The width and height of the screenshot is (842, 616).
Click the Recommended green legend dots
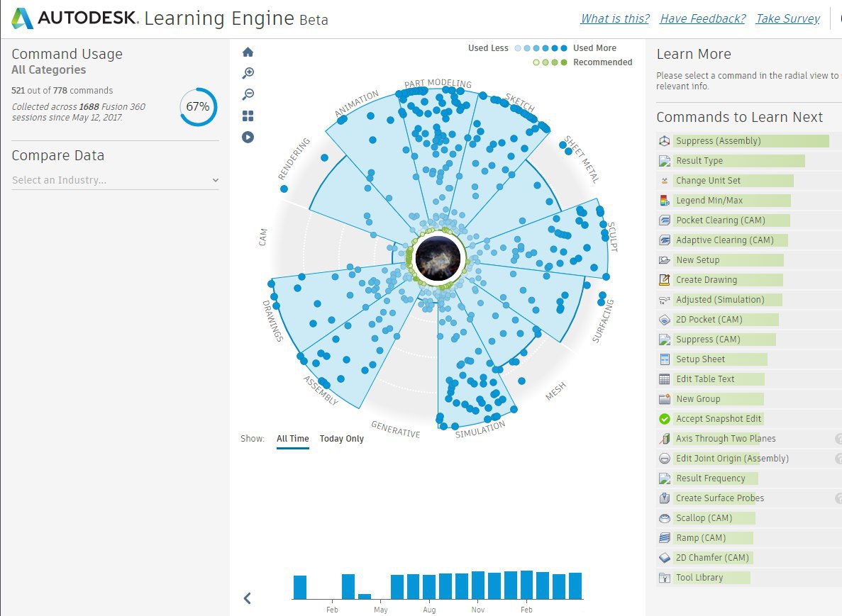(x=550, y=62)
